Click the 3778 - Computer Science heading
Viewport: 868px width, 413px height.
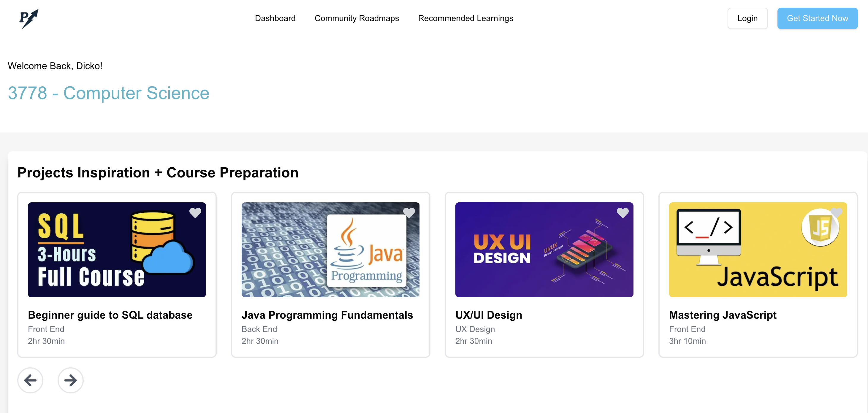click(x=109, y=93)
